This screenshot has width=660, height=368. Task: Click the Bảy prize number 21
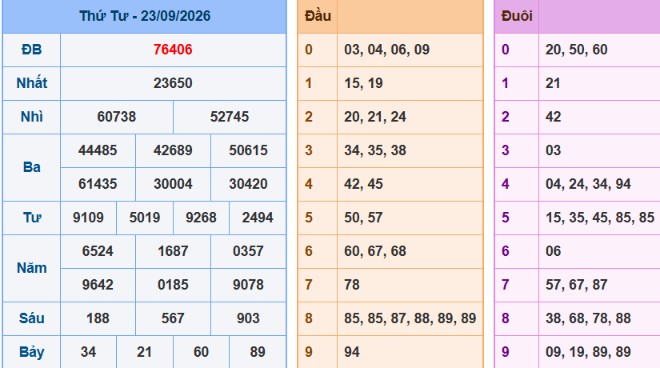(144, 352)
